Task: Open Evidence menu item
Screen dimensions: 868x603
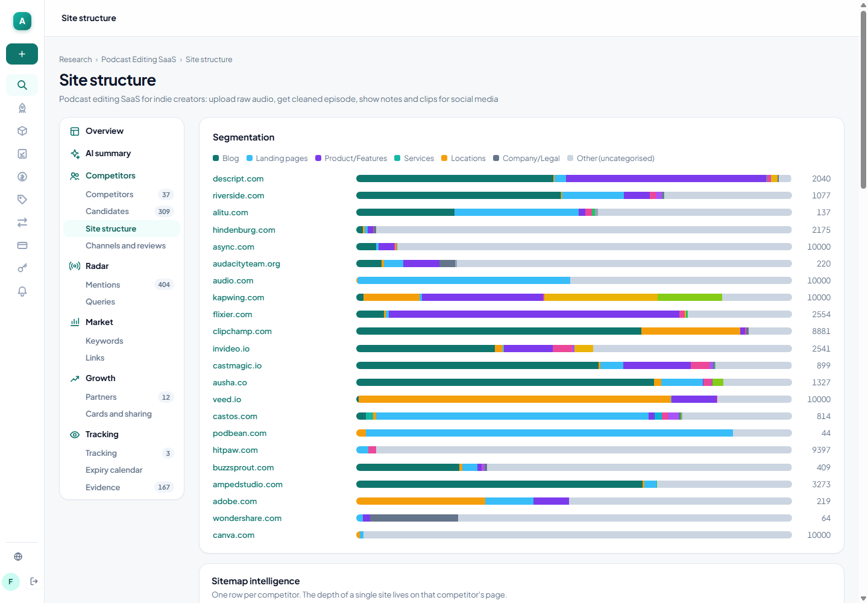Action: (x=122, y=487)
